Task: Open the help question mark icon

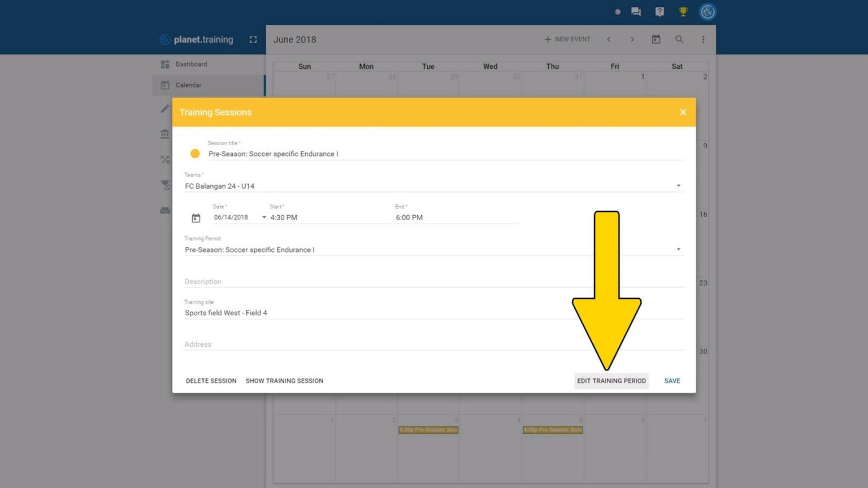Action: (659, 12)
